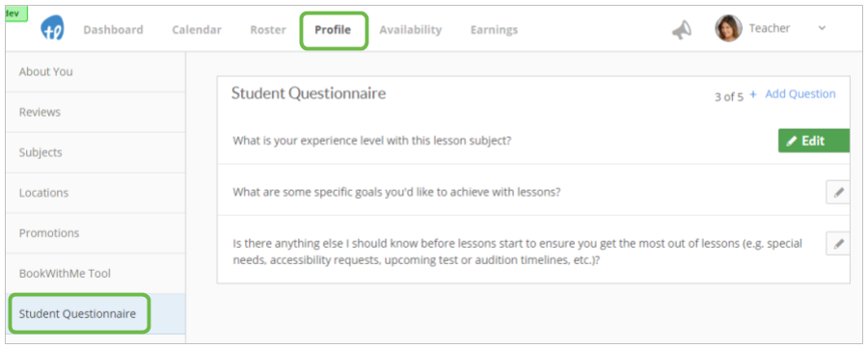Click the teacher profile avatar photo
This screenshot has width=868, height=349.
coord(728,28)
